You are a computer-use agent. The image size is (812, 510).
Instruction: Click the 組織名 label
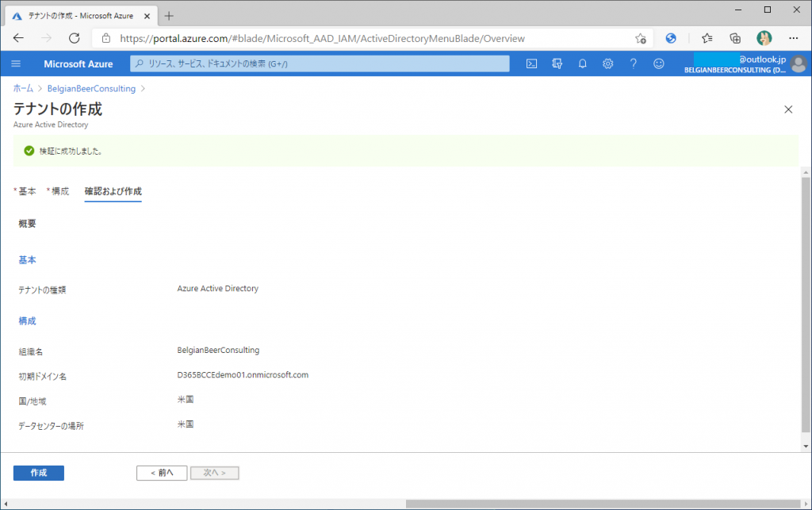click(31, 351)
